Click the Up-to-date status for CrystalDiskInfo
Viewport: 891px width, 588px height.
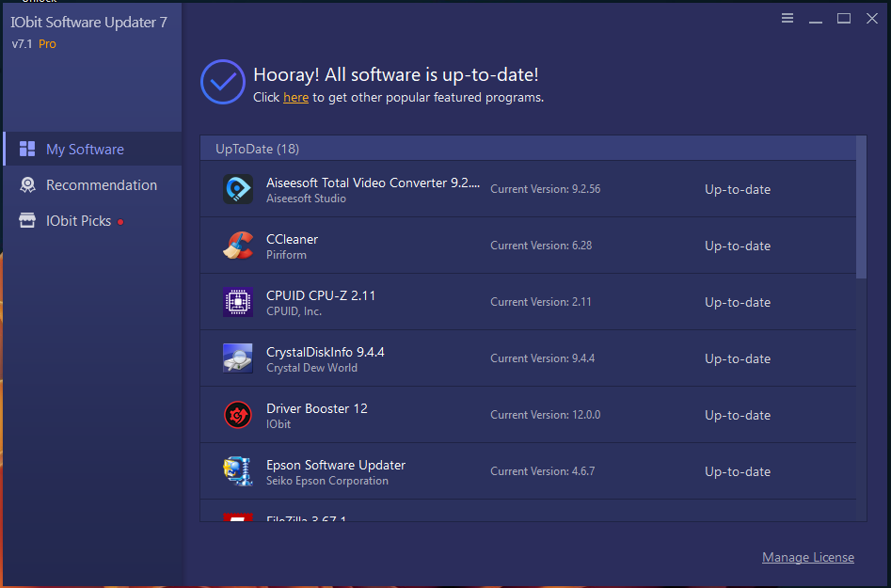[738, 358]
